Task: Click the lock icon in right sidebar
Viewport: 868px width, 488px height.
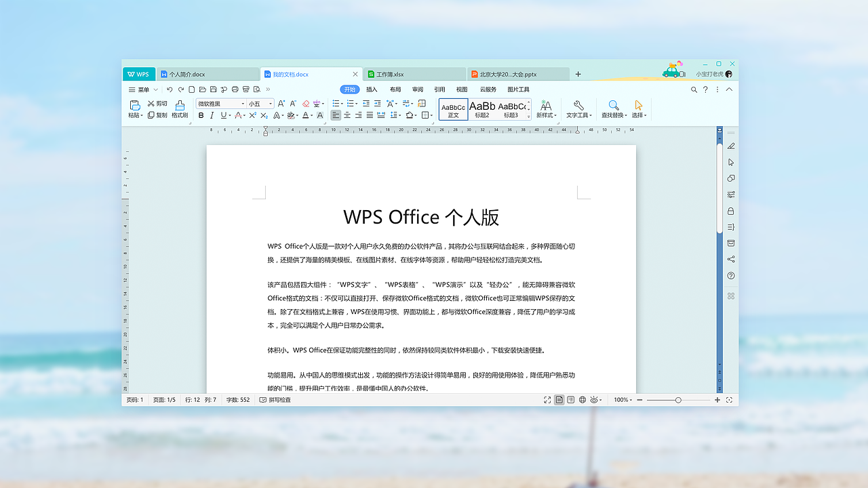Action: [x=731, y=211]
